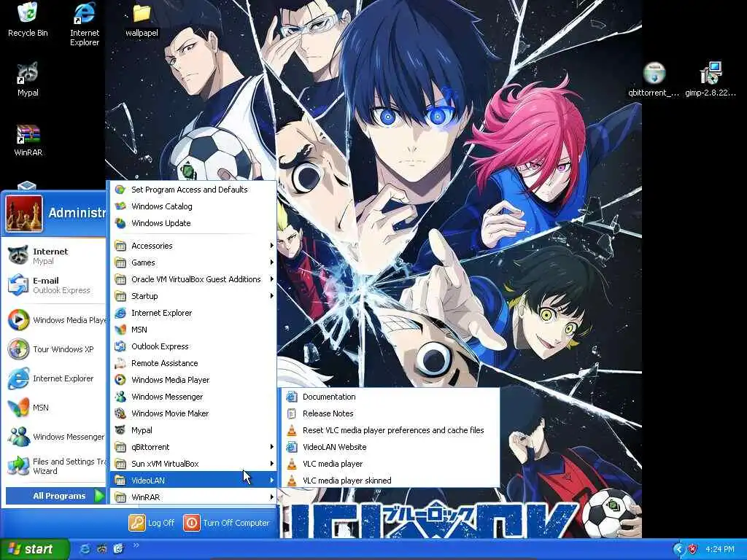Launch Remote Assistance
Image resolution: width=747 pixels, height=560 pixels.
(x=193, y=363)
